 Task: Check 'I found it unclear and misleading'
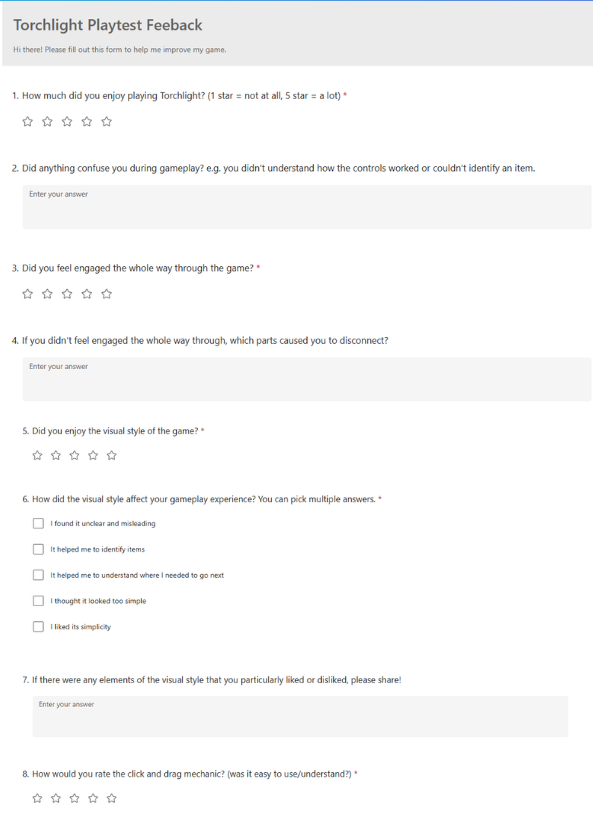coord(38,523)
